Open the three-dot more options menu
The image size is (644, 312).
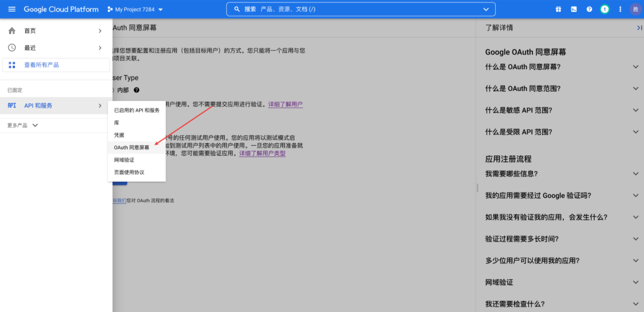(620, 9)
